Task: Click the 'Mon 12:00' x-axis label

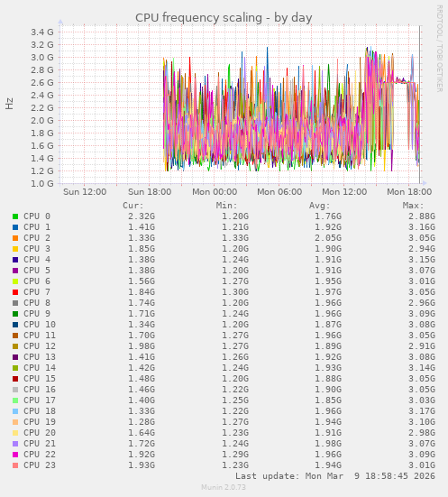Action: [344, 192]
